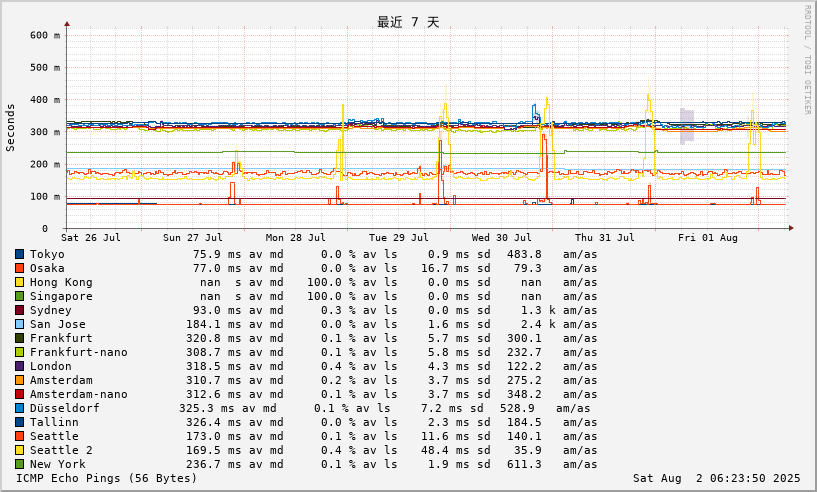Select the Frankfurt-nano legend label
This screenshot has width=817, height=492.
tap(79, 353)
